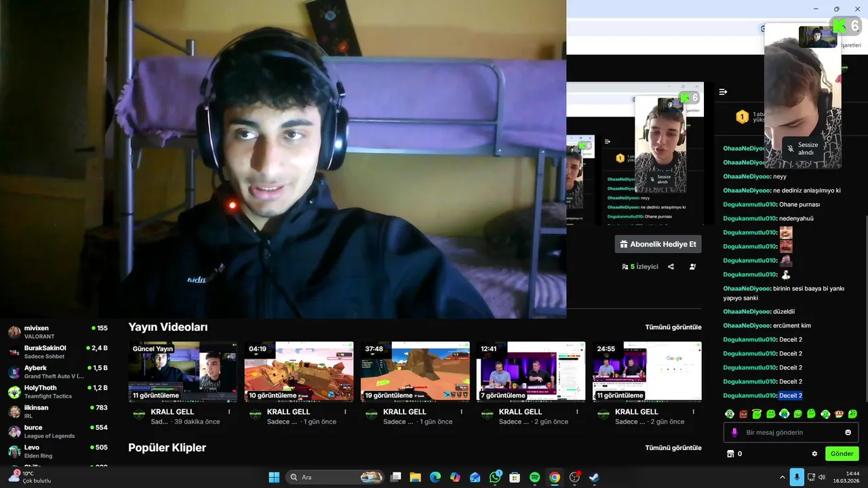Open options menu of the 12:41 video
The width and height of the screenshot is (868, 488).
pos(577,411)
